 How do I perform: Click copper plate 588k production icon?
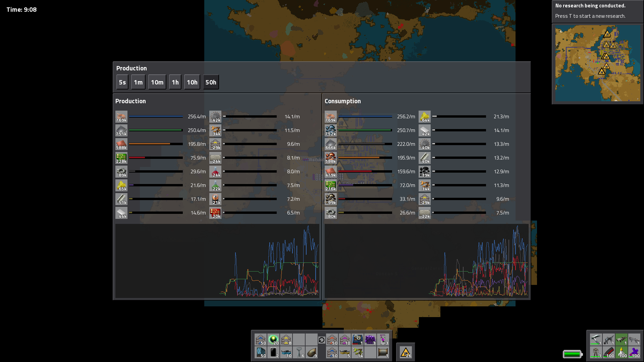click(x=121, y=144)
